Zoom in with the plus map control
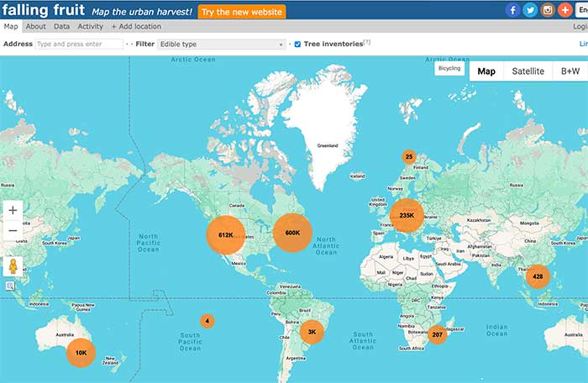 pyautogui.click(x=13, y=210)
